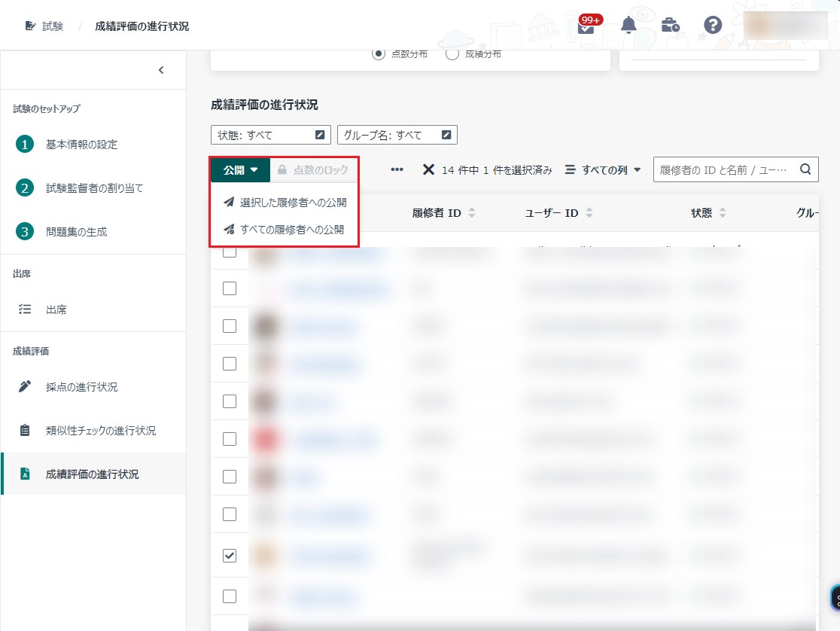
Task: Click the 試験 breadcrumb link
Action: pos(53,26)
